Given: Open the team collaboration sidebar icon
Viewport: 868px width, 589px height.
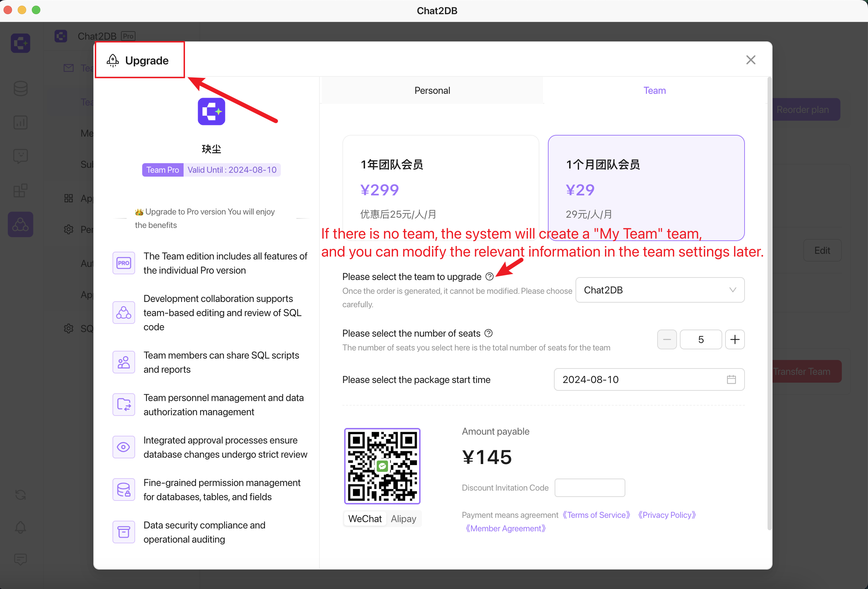Looking at the screenshot, I should pos(21,225).
